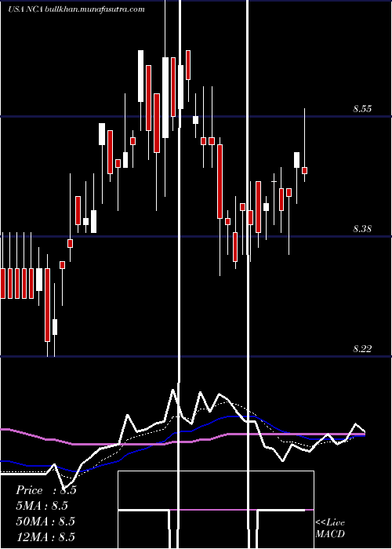
Task: Click the <<Live MACD label
Action: 330,529
